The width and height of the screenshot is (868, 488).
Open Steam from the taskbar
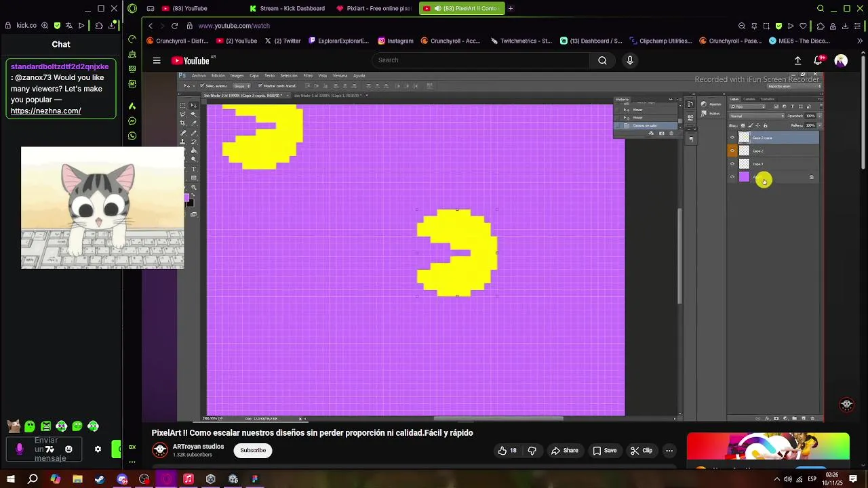click(100, 479)
